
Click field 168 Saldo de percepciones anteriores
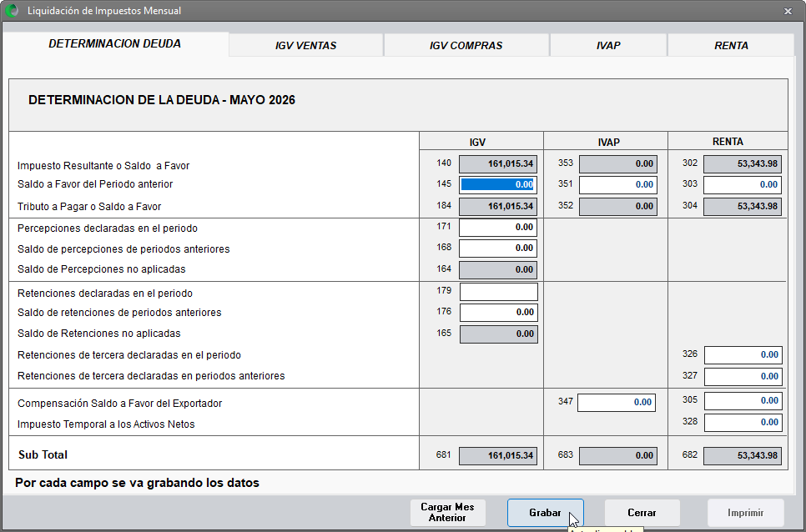[497, 248]
